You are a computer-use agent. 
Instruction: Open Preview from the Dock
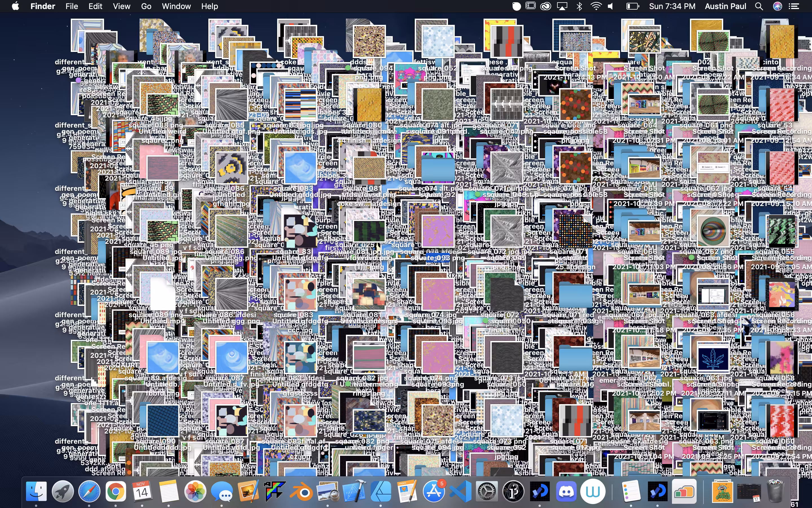(328, 492)
